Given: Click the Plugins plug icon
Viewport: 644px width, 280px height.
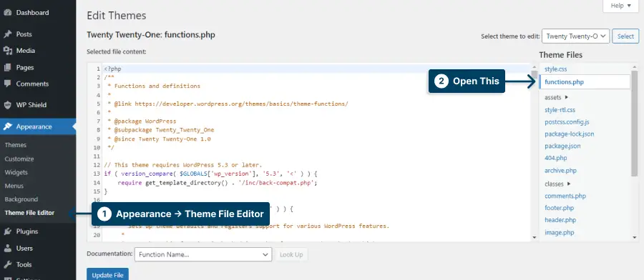Looking at the screenshot, I should tap(7, 231).
